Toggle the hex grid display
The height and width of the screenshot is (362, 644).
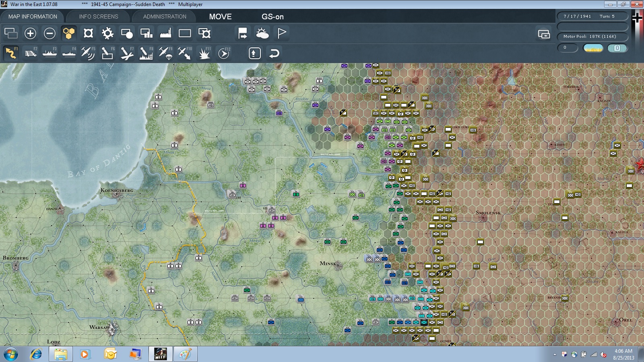[x=69, y=33]
